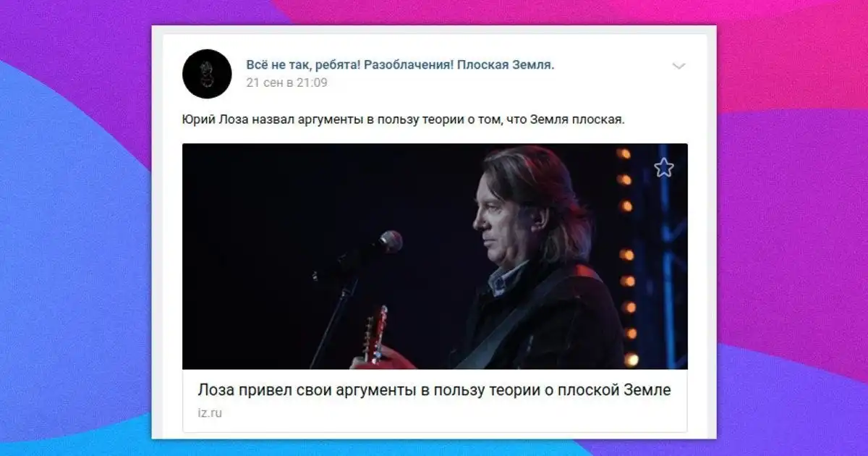Open the article preview photo of the singer
This screenshot has width=868, height=456.
click(x=435, y=256)
